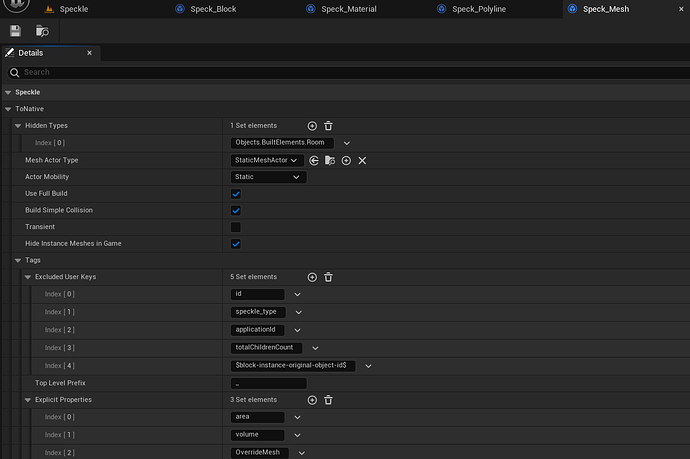Open the StaticMeshActor class dropdown
The width and height of the screenshot is (690, 459).
(267, 160)
